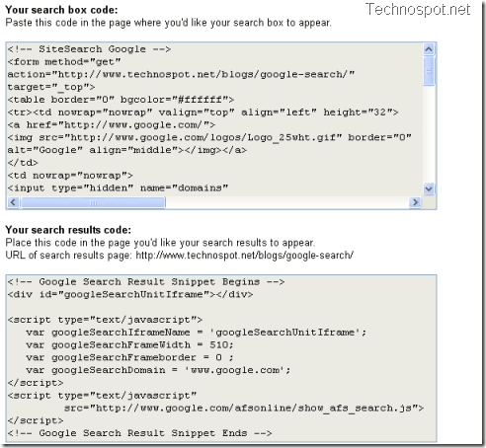
Task: Click the 'Your search box code:' heading
Action: tap(61, 10)
